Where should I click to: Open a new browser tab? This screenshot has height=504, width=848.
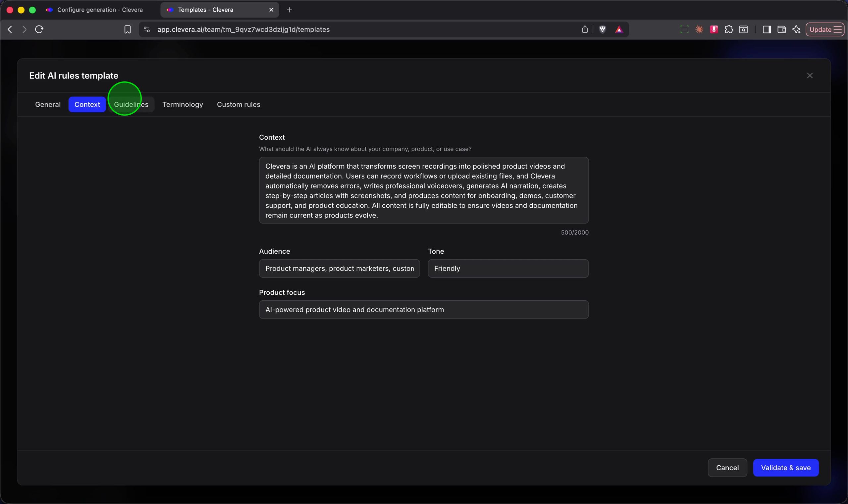click(290, 10)
